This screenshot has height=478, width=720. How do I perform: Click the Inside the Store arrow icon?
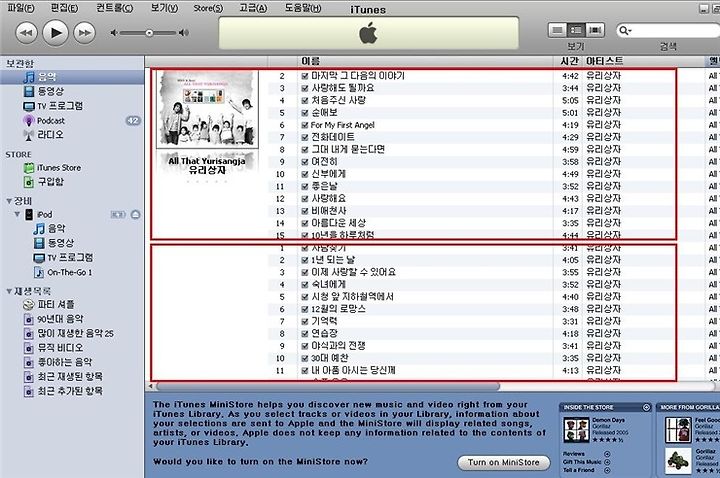tap(647, 407)
